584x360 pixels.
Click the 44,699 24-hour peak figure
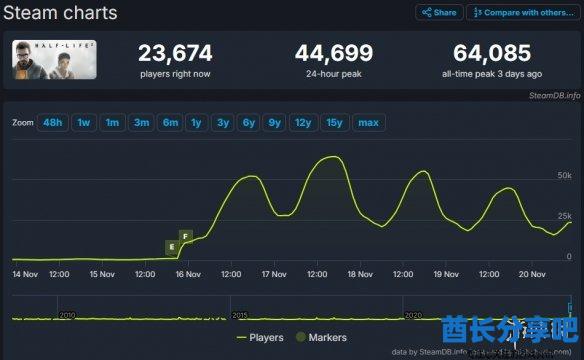pos(334,53)
